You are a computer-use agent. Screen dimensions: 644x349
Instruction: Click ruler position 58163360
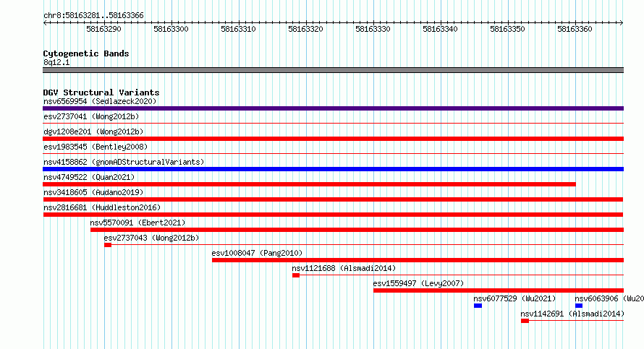point(575,29)
